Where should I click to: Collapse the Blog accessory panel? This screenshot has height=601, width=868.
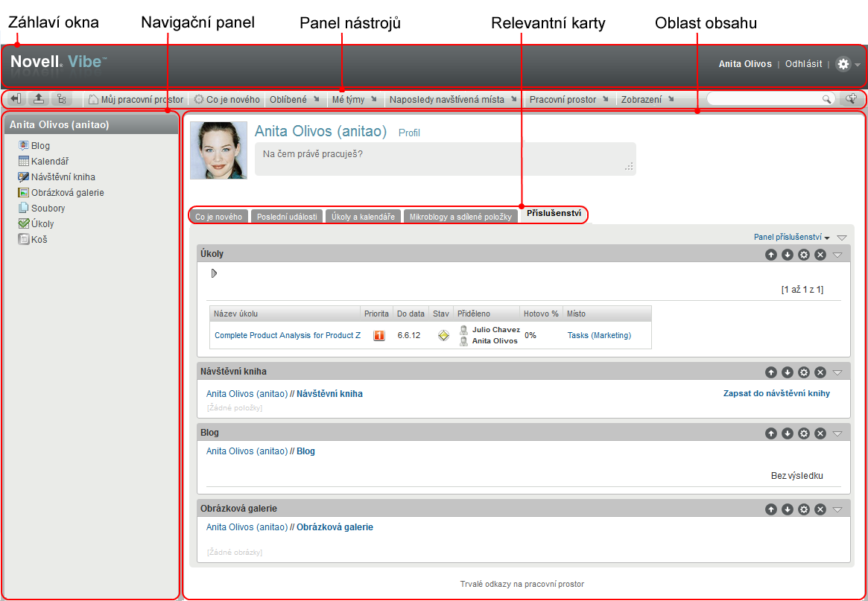point(837,433)
